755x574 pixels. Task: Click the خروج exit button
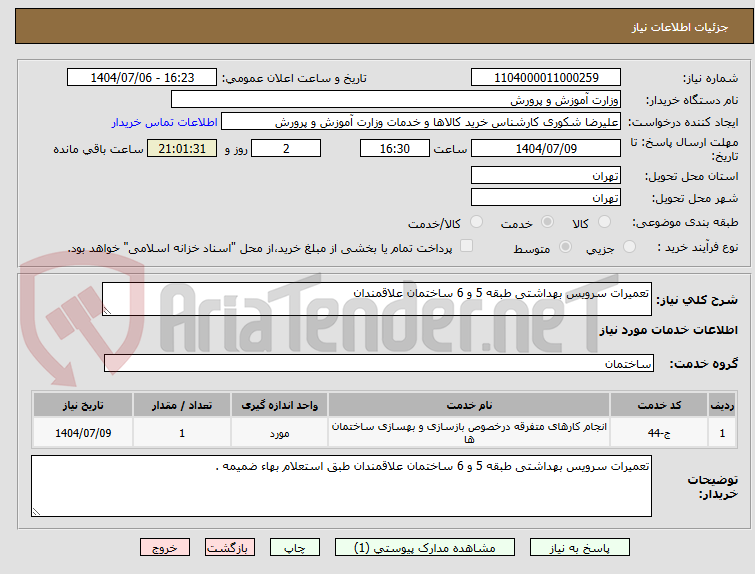click(x=165, y=548)
